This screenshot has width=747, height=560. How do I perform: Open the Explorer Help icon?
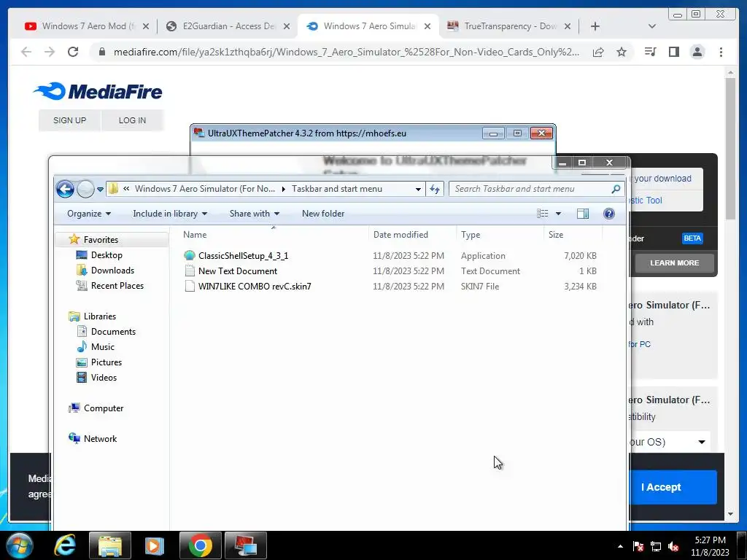tap(609, 214)
